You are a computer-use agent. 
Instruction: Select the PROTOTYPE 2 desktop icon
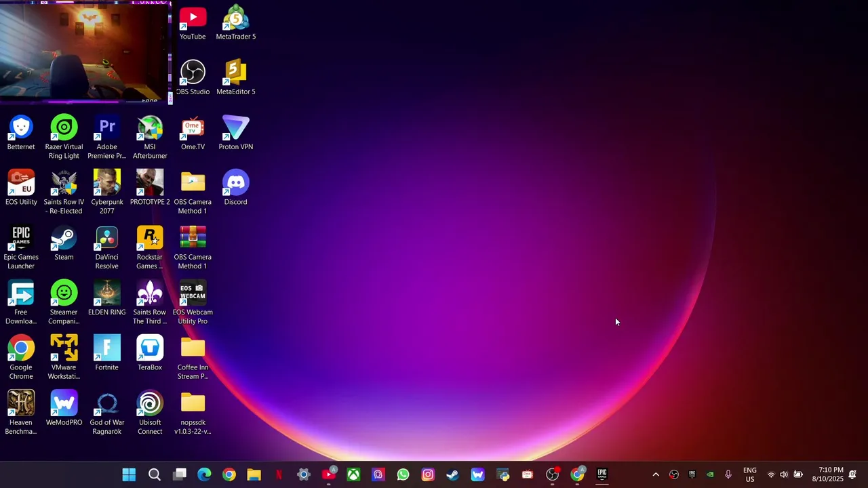tap(150, 188)
